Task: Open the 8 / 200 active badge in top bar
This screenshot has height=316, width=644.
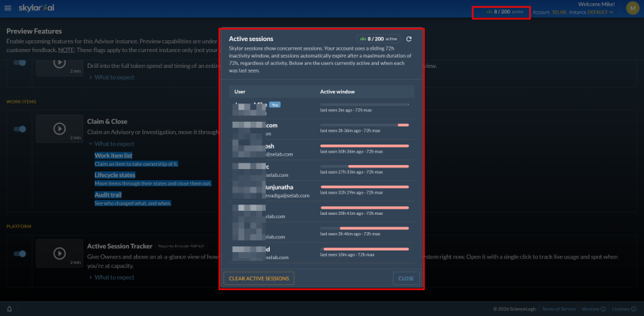Action: 505,12
